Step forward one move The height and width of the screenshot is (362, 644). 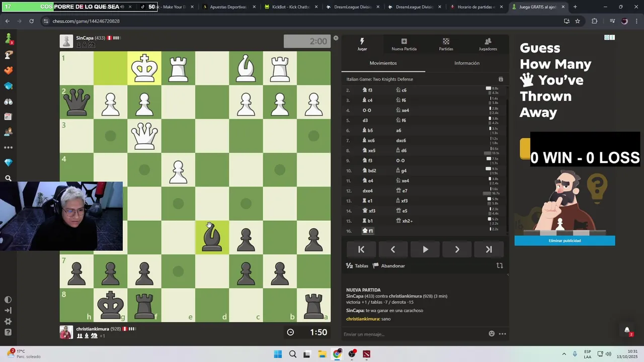tap(457, 249)
